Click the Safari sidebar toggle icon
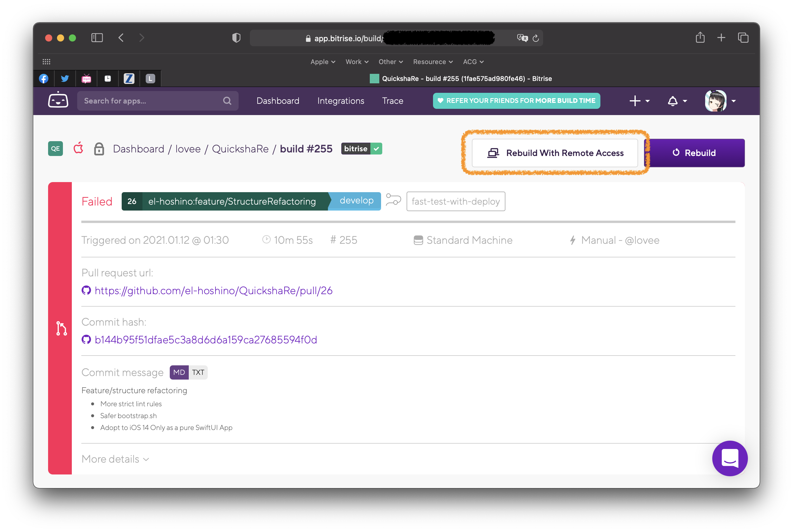 (97, 38)
